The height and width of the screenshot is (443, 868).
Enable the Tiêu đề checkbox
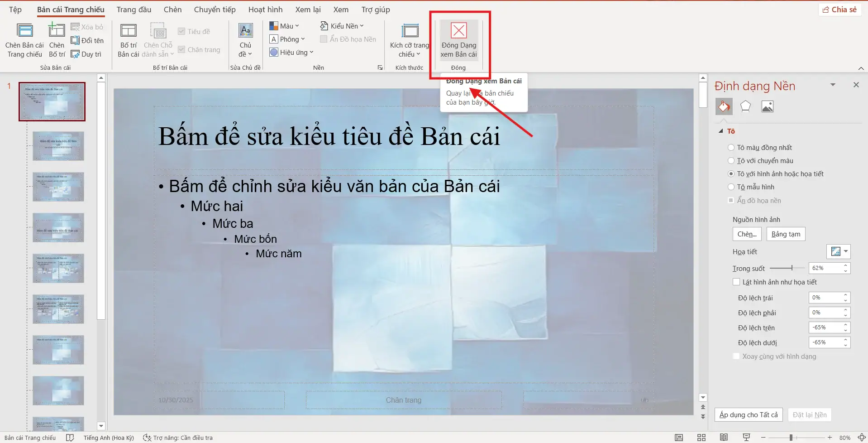(x=182, y=31)
